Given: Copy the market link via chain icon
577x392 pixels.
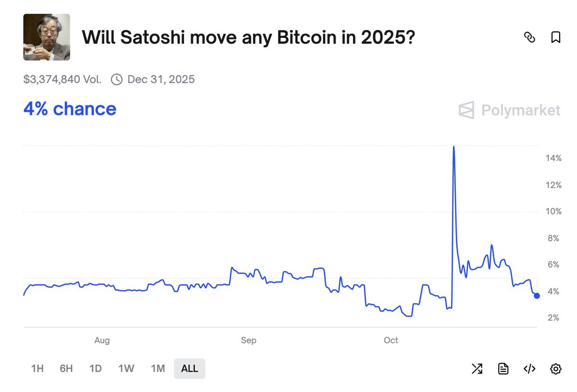Looking at the screenshot, I should click(x=529, y=37).
